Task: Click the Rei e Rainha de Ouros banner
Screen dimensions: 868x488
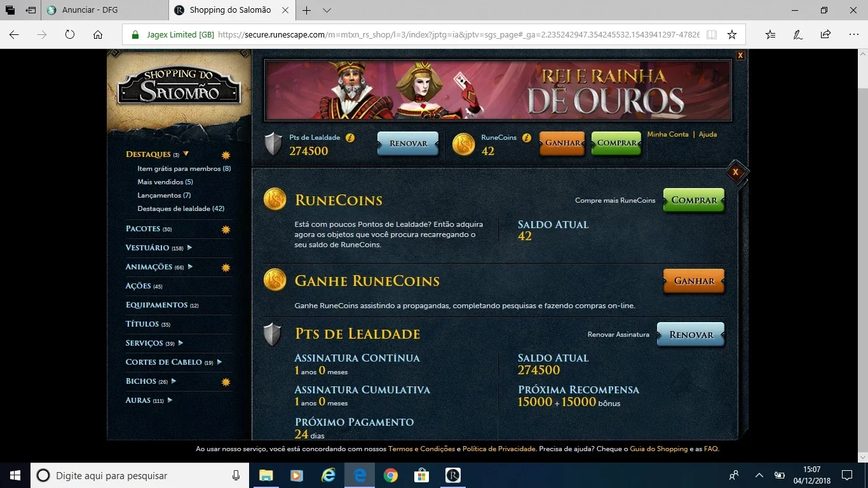Action: (498, 90)
